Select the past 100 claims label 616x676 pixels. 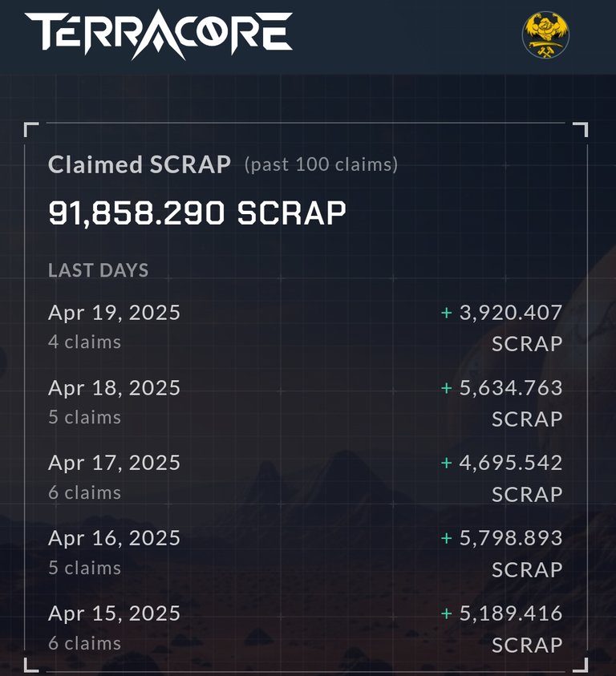(x=321, y=164)
